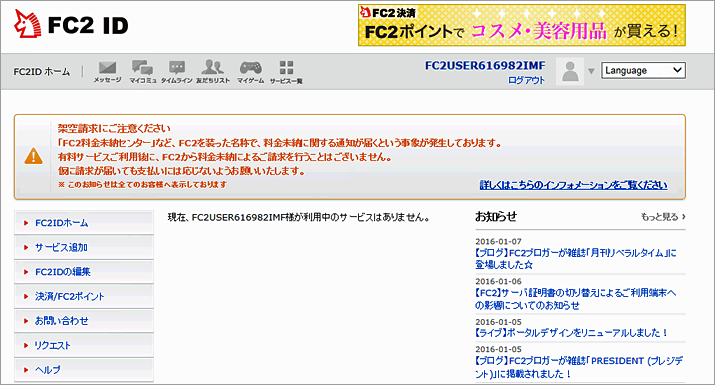Open the Language dropdown

643,70
